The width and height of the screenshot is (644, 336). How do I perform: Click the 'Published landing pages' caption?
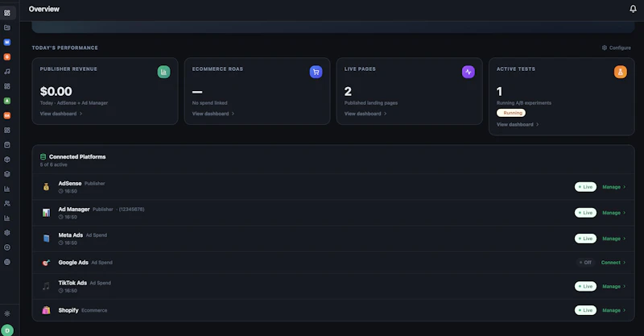pos(371,103)
